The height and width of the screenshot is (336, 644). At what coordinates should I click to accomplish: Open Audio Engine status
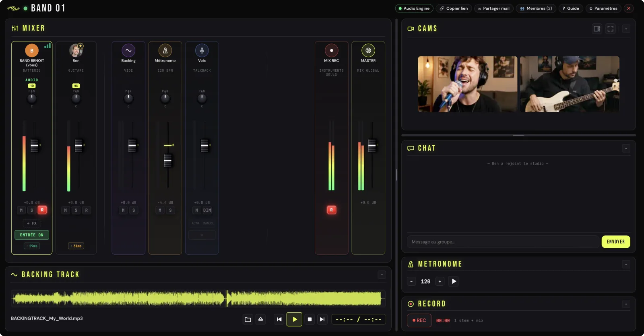click(414, 8)
